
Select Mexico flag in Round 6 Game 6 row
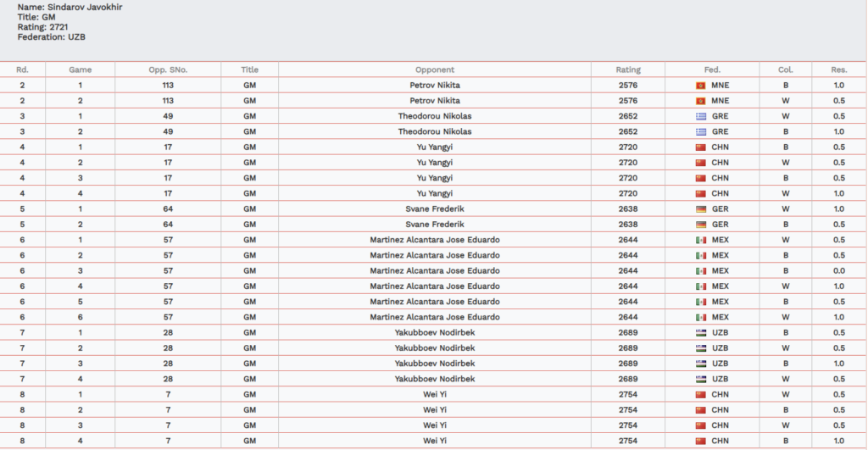[700, 317]
